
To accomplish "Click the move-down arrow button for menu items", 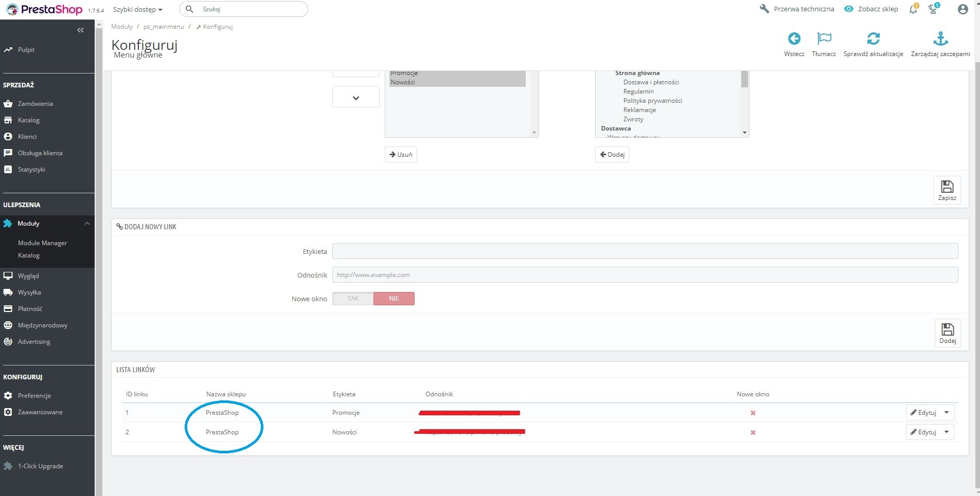I will pyautogui.click(x=356, y=97).
